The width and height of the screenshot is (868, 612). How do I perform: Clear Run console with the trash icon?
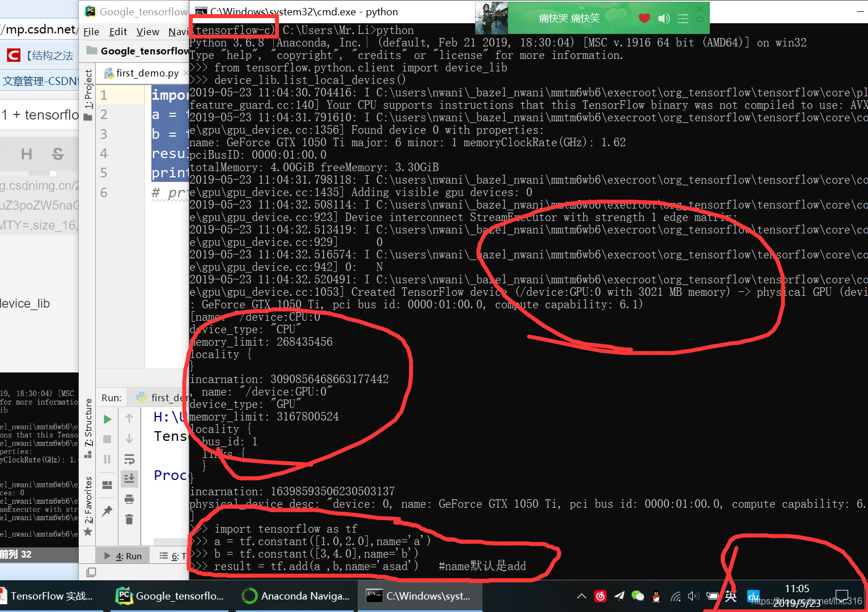tap(129, 519)
